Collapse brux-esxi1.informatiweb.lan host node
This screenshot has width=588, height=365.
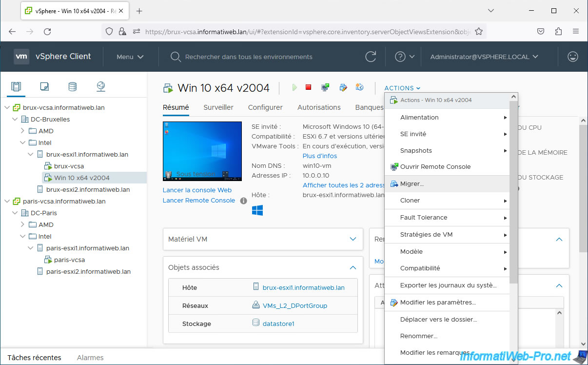(30, 154)
